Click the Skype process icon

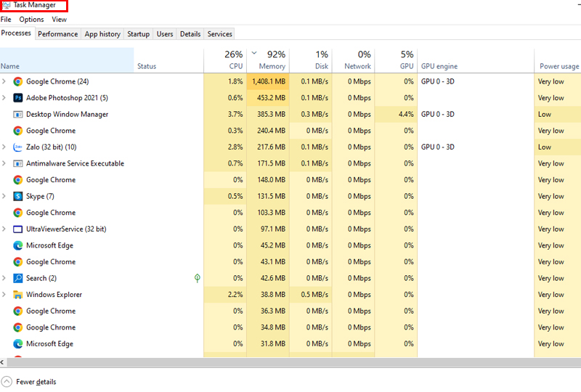click(x=18, y=197)
